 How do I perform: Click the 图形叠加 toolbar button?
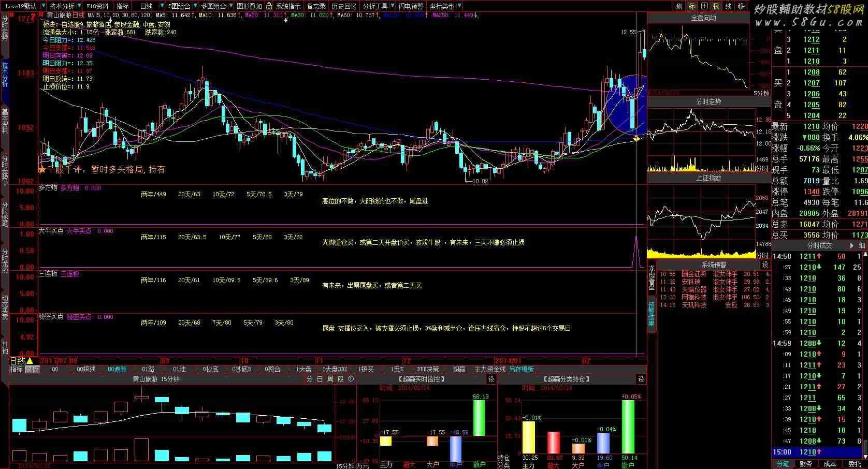pyautogui.click(x=249, y=6)
